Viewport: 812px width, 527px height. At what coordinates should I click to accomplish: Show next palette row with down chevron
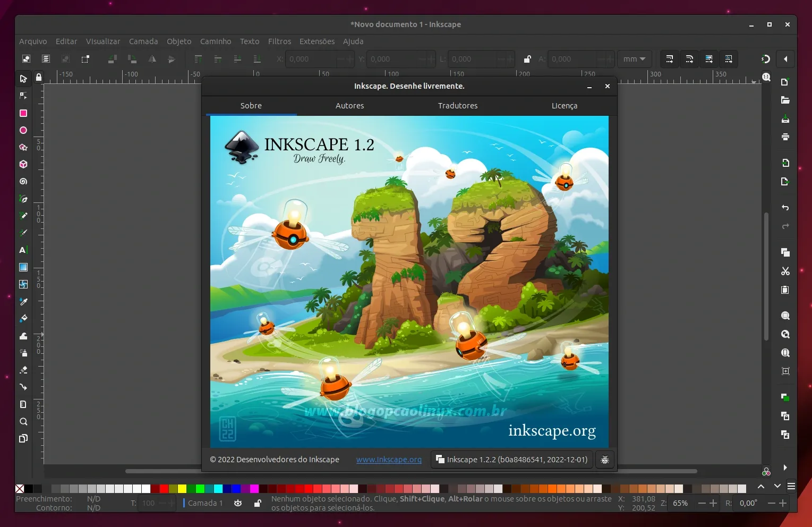point(777,487)
